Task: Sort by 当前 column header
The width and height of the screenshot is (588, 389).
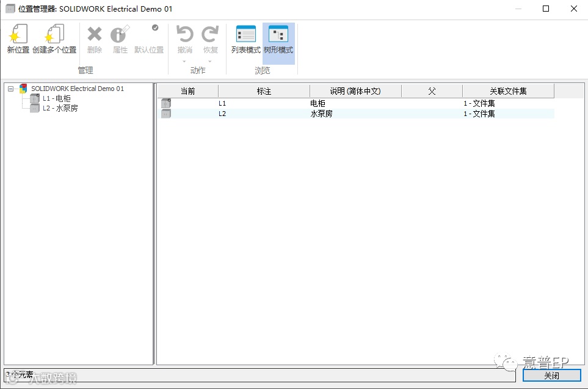Action: [188, 91]
